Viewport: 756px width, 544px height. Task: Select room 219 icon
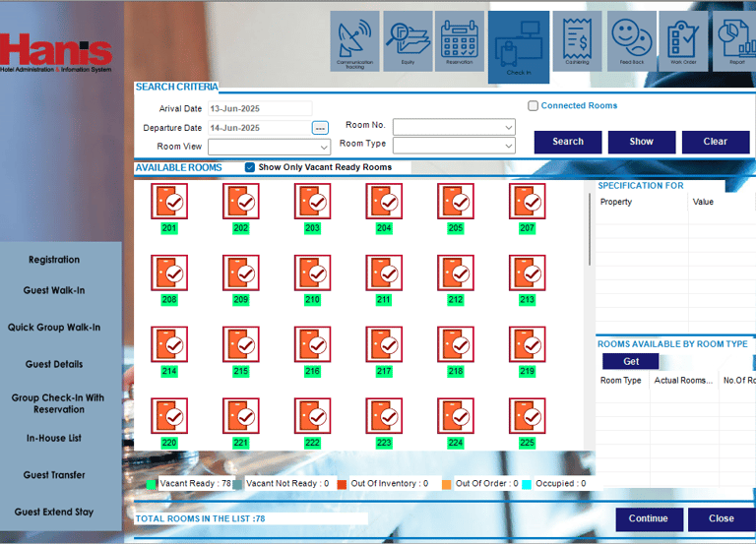(x=527, y=344)
